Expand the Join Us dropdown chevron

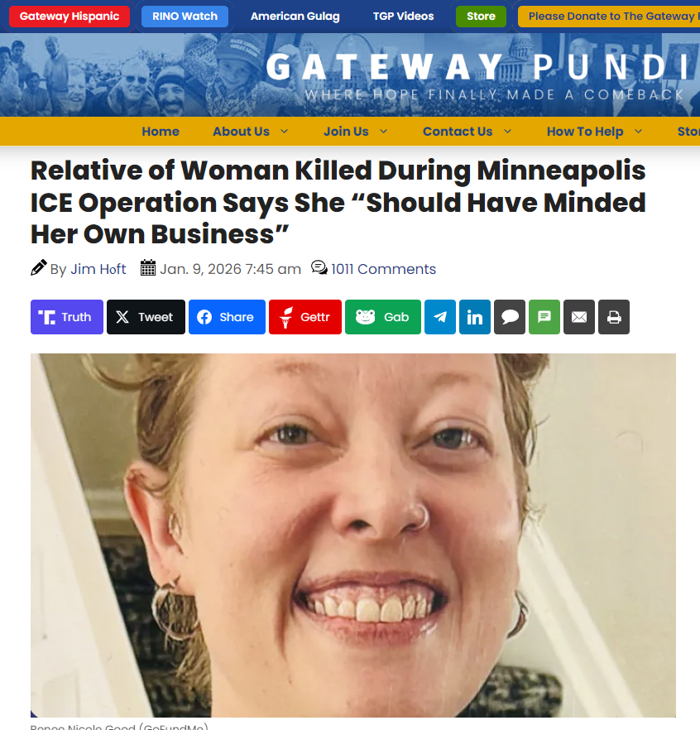tap(384, 132)
